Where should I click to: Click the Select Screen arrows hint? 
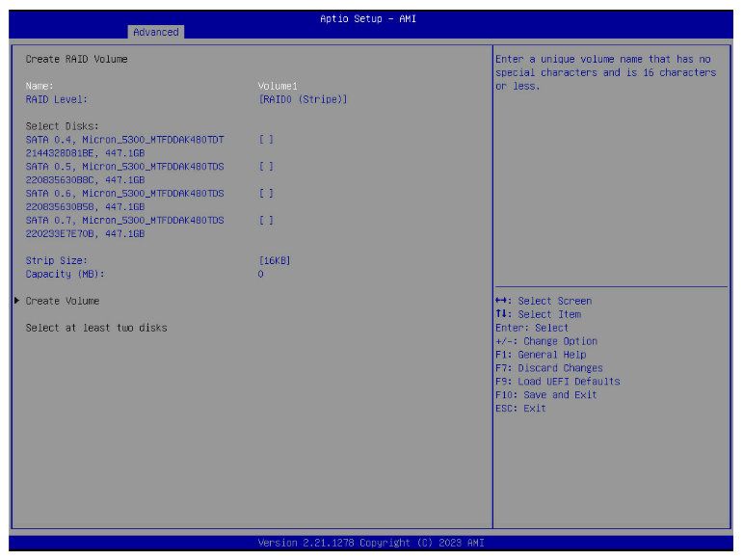click(x=544, y=302)
